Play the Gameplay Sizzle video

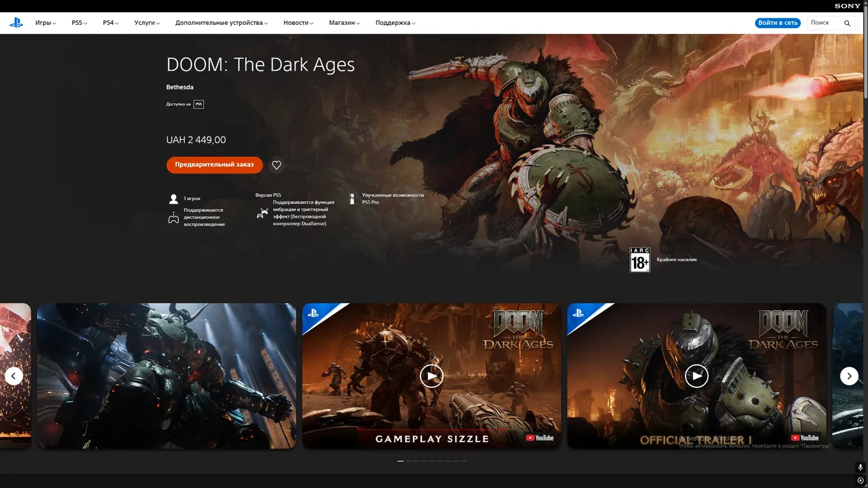431,376
